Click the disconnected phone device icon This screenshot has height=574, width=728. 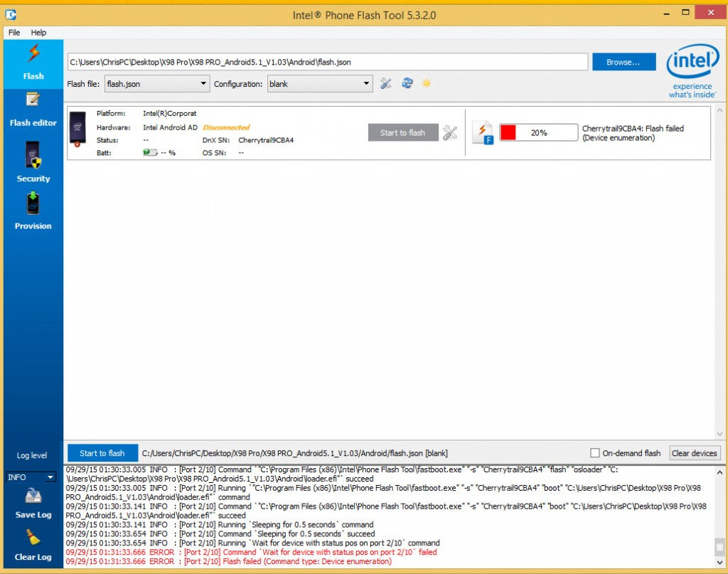pyautogui.click(x=77, y=129)
